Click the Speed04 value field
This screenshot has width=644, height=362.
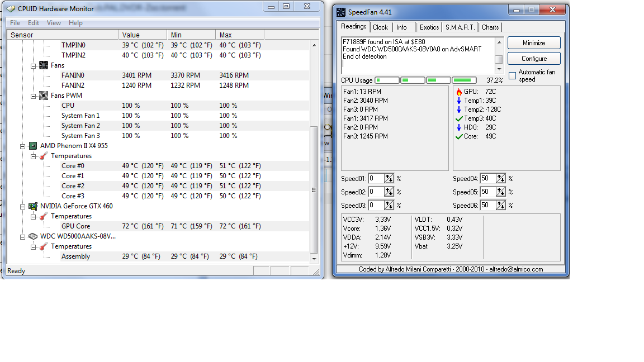(x=488, y=179)
